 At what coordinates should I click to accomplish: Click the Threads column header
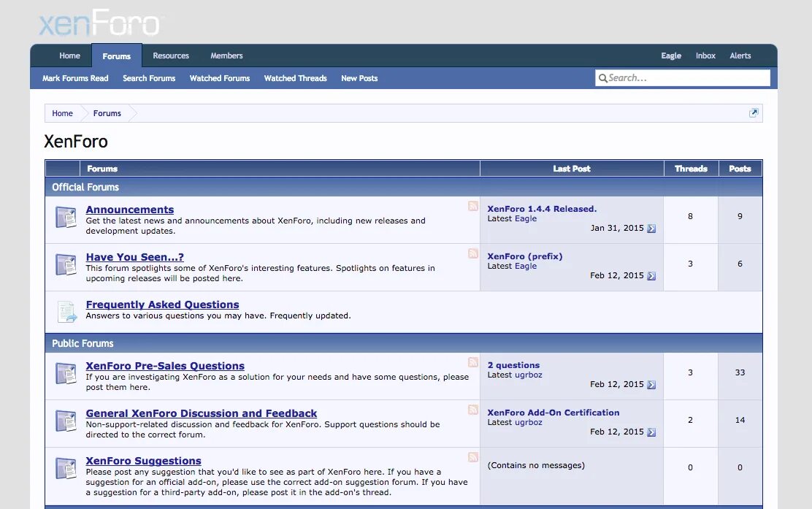tap(691, 168)
